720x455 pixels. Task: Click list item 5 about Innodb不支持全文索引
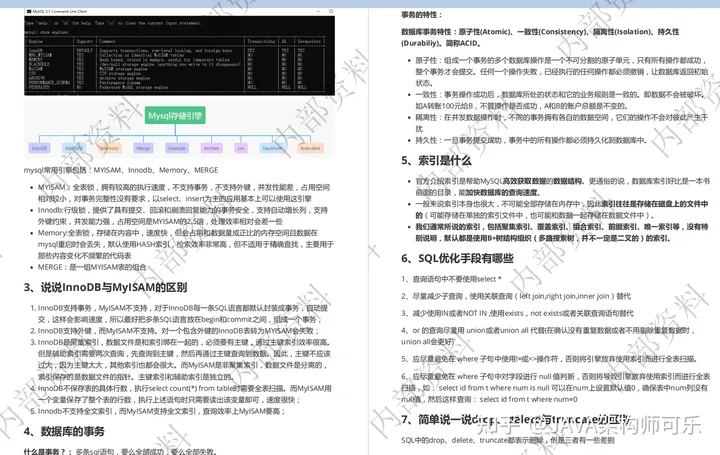click(x=162, y=411)
